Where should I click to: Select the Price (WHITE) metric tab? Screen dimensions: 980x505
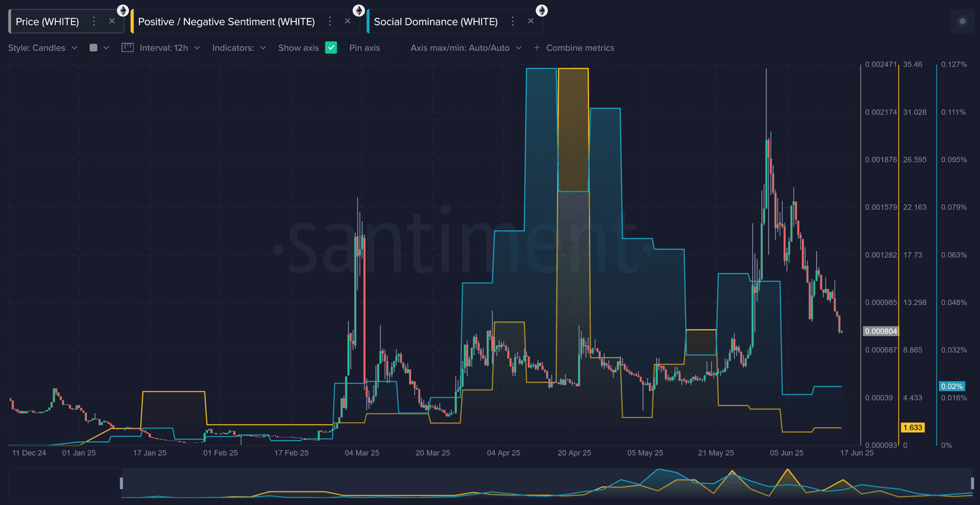pyautogui.click(x=47, y=22)
